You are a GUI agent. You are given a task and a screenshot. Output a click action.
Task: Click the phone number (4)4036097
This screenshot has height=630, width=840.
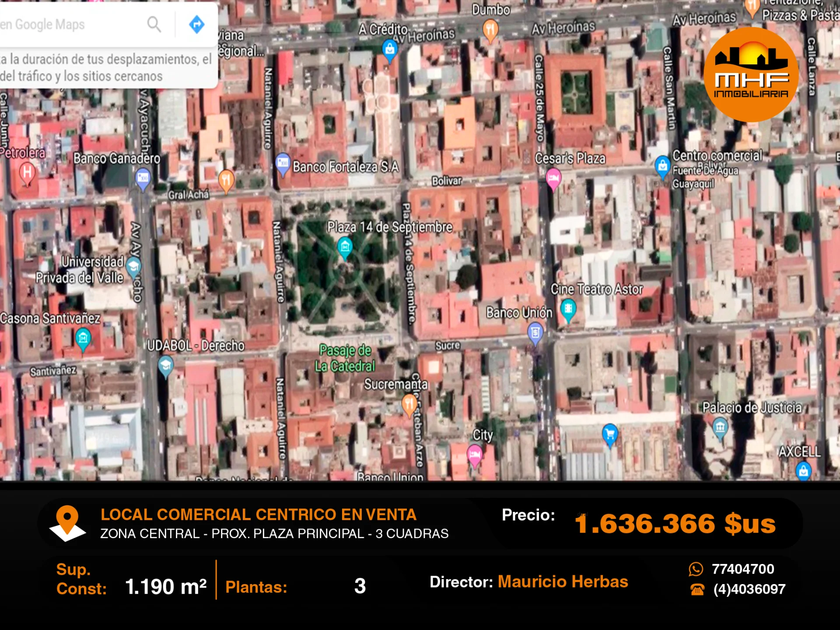point(749,589)
